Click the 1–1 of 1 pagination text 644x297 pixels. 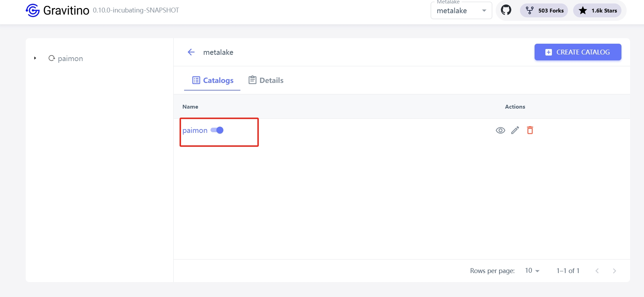tap(568, 271)
